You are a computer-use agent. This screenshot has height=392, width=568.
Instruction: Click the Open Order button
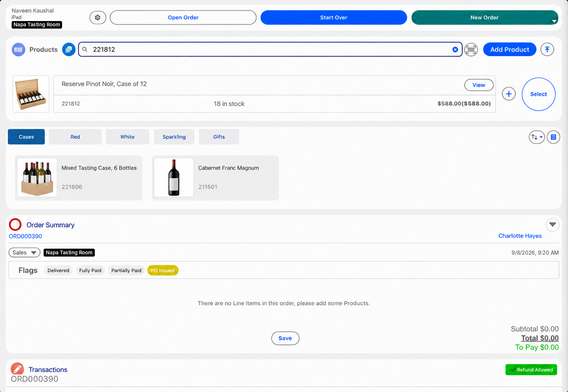click(183, 17)
